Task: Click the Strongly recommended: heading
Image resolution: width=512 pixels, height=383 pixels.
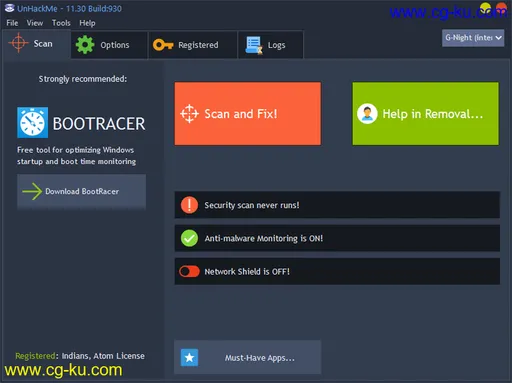Action: tap(83, 79)
